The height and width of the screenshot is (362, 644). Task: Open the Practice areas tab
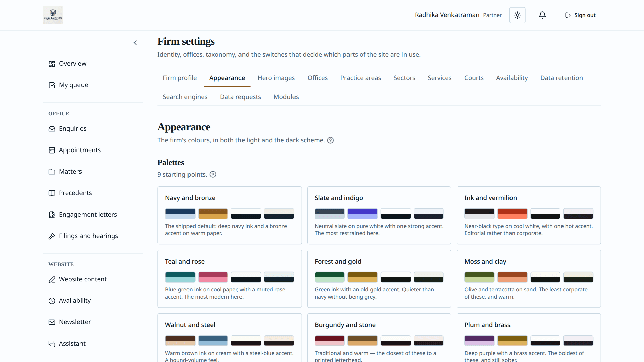click(361, 78)
